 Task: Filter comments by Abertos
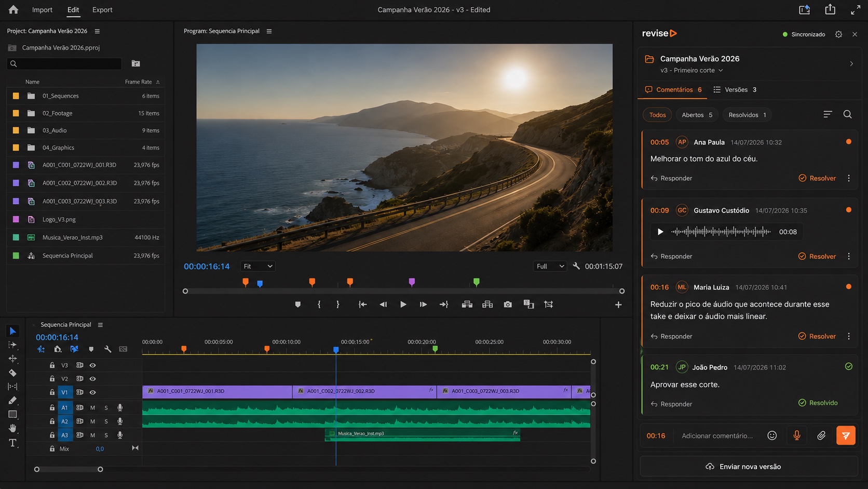tap(697, 115)
